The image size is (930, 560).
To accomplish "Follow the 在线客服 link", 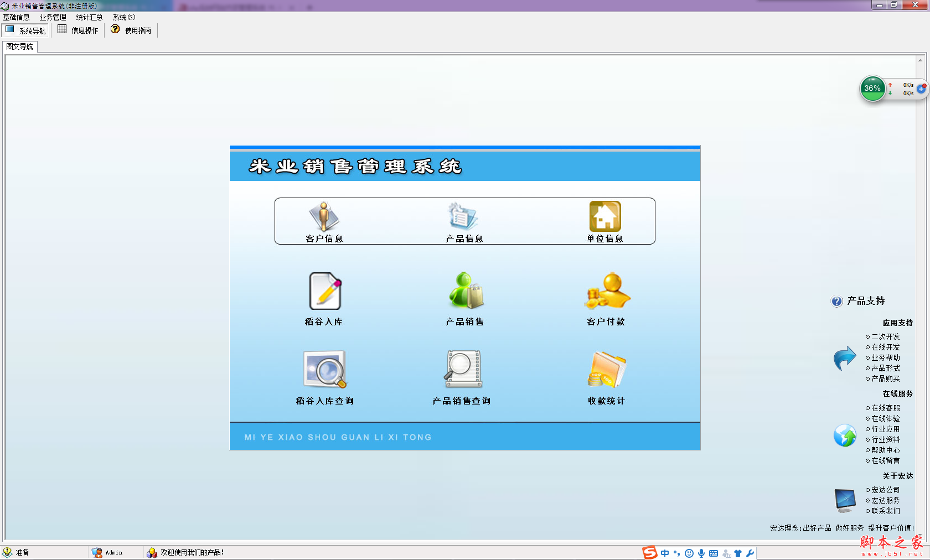I will point(886,408).
